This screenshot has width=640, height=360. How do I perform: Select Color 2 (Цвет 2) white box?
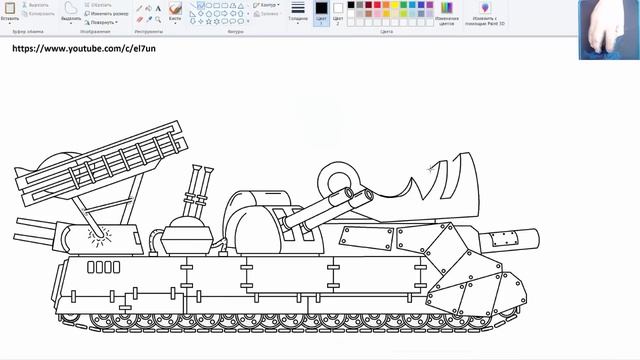click(338, 13)
